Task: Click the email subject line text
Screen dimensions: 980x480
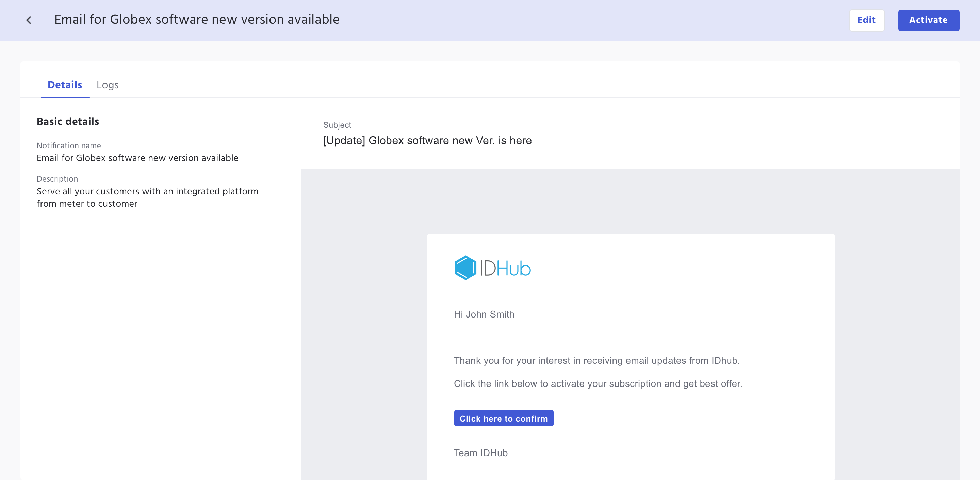Action: [x=427, y=141]
